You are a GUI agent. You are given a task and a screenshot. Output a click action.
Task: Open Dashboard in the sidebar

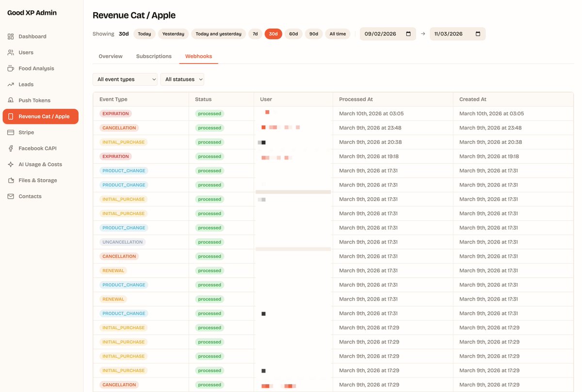[40, 36]
